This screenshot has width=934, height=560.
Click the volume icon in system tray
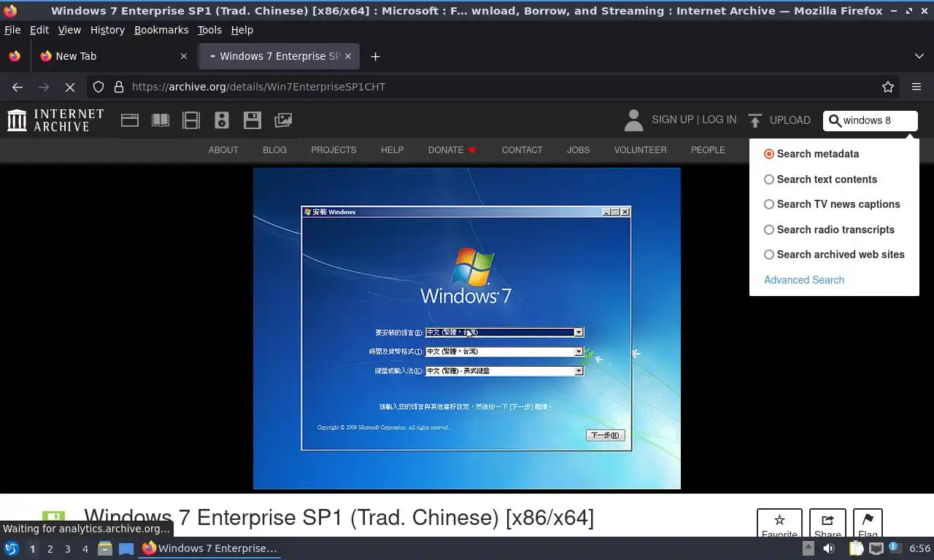pos(829,548)
